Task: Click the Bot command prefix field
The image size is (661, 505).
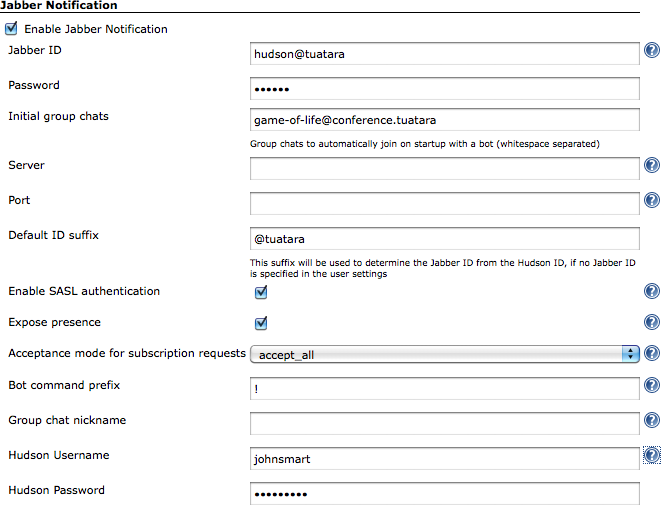Action: pos(445,388)
